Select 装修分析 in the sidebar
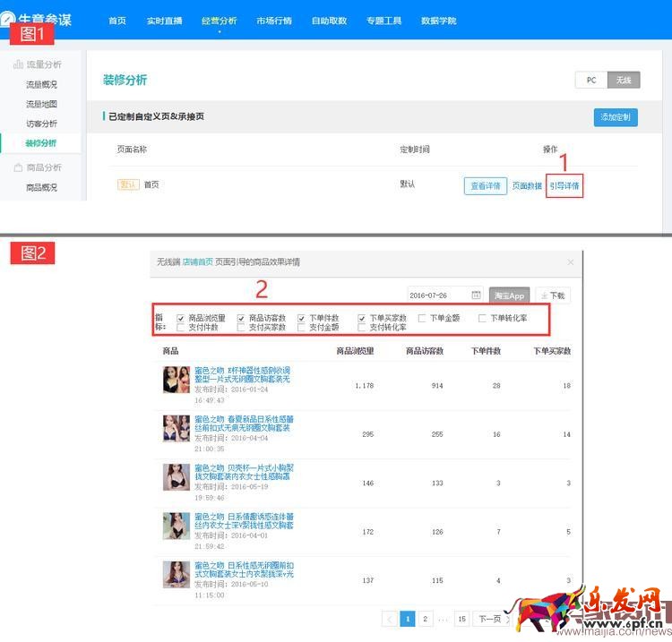The width and height of the screenshot is (672, 642). 40,143
